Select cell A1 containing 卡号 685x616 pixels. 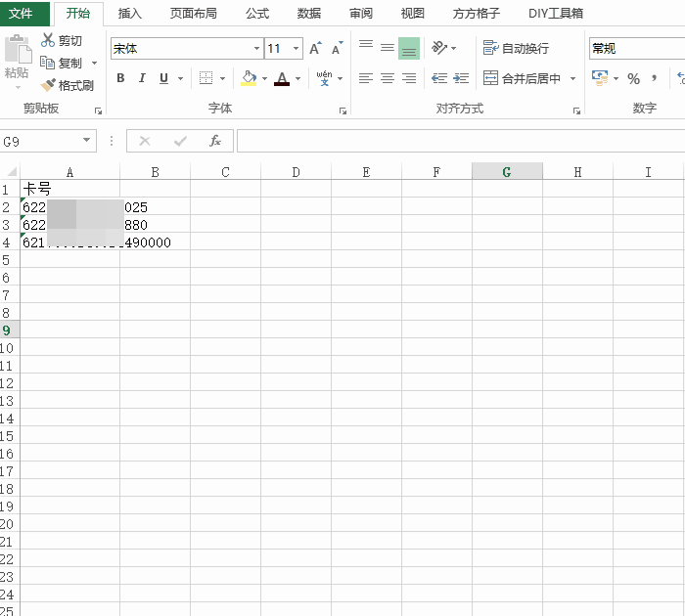(69, 189)
